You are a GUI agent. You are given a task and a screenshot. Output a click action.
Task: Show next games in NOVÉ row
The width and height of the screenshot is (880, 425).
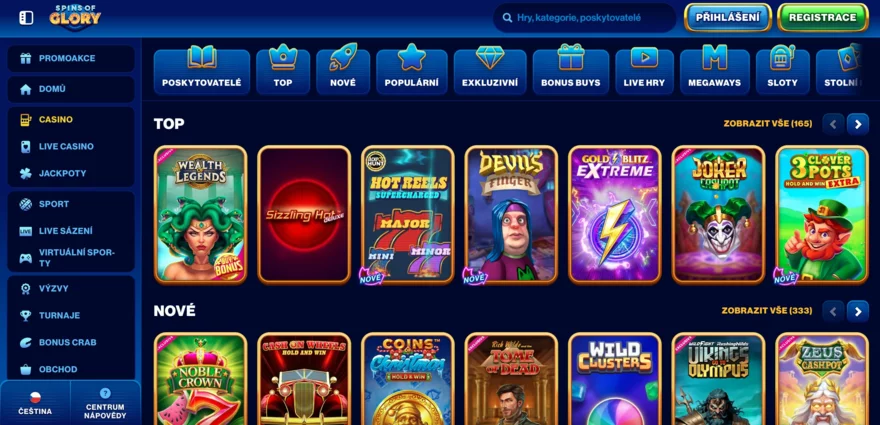click(858, 311)
